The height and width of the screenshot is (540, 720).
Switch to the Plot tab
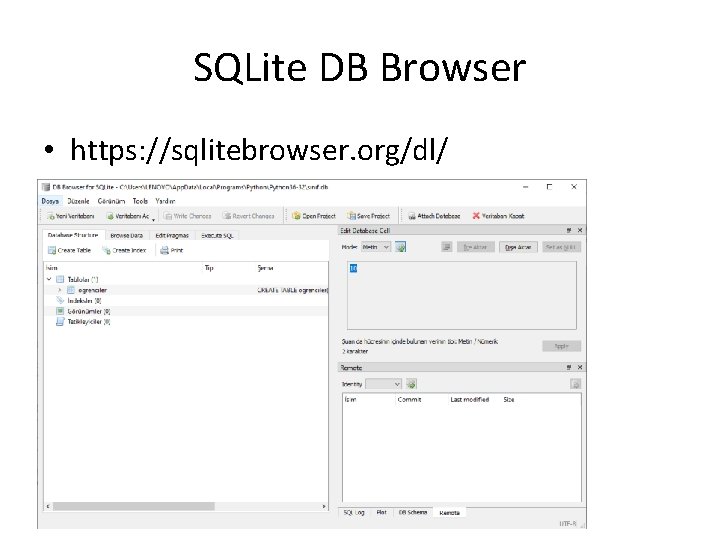pyautogui.click(x=381, y=512)
